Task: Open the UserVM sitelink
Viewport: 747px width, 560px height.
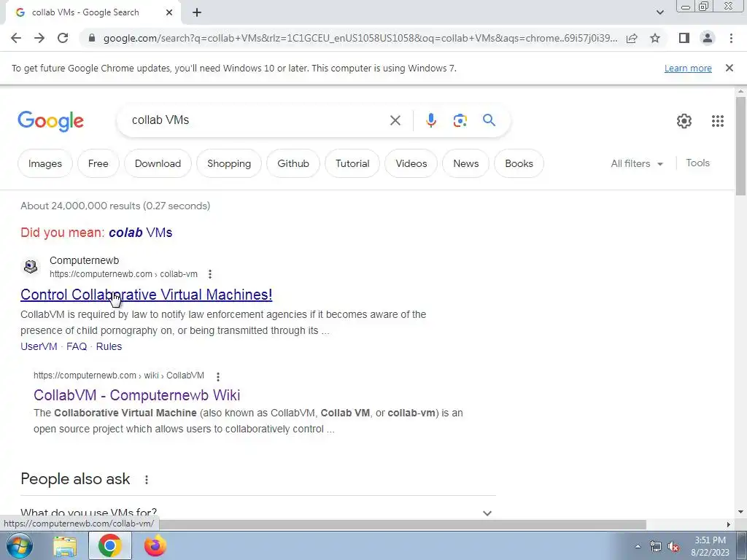Action: pyautogui.click(x=39, y=346)
